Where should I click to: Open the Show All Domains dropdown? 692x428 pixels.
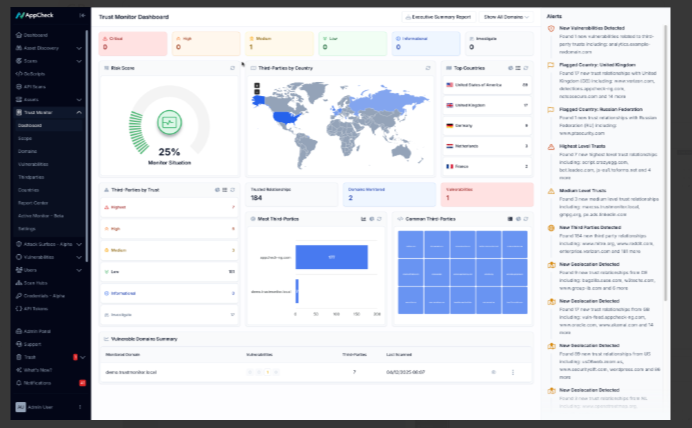(x=506, y=17)
